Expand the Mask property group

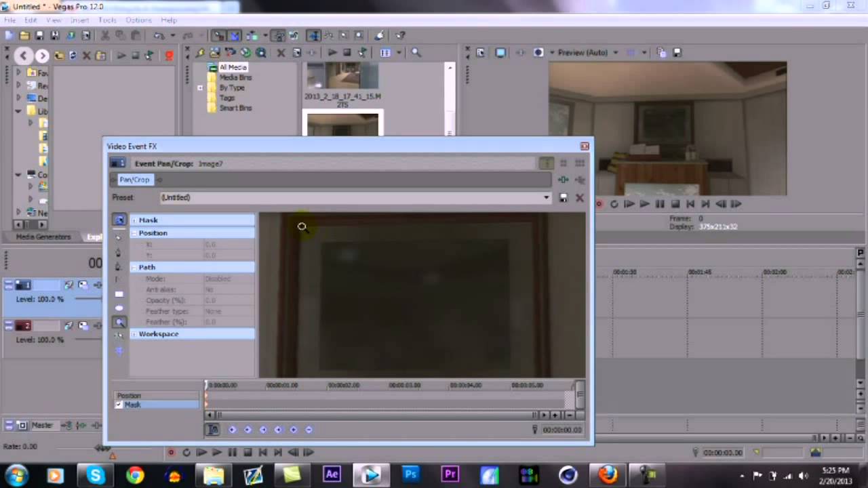[x=134, y=220]
